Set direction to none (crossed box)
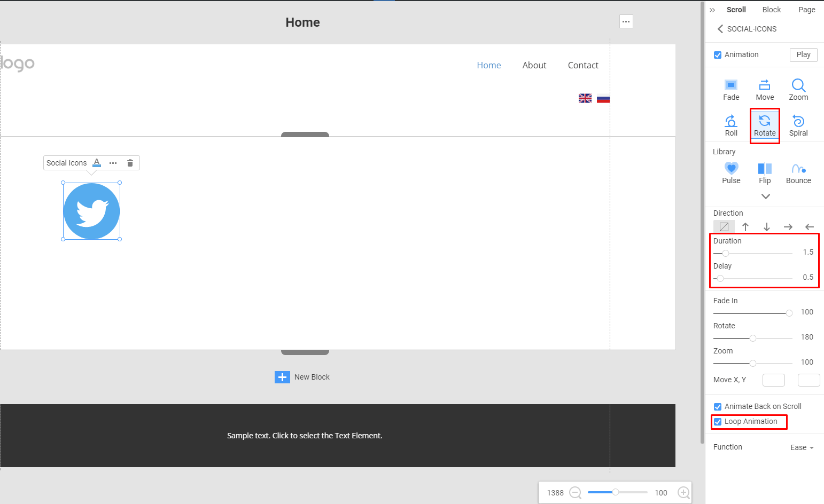Screen dimensions: 824x504 tap(724, 227)
